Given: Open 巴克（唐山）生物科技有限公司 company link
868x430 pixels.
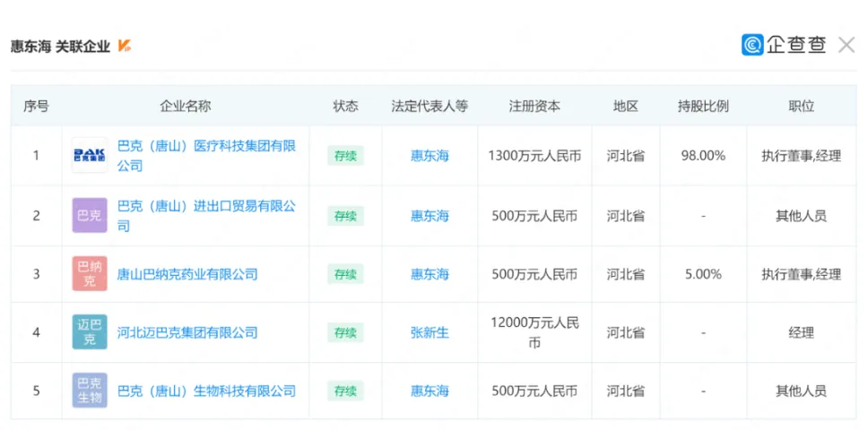Looking at the screenshot, I should click(x=206, y=391).
